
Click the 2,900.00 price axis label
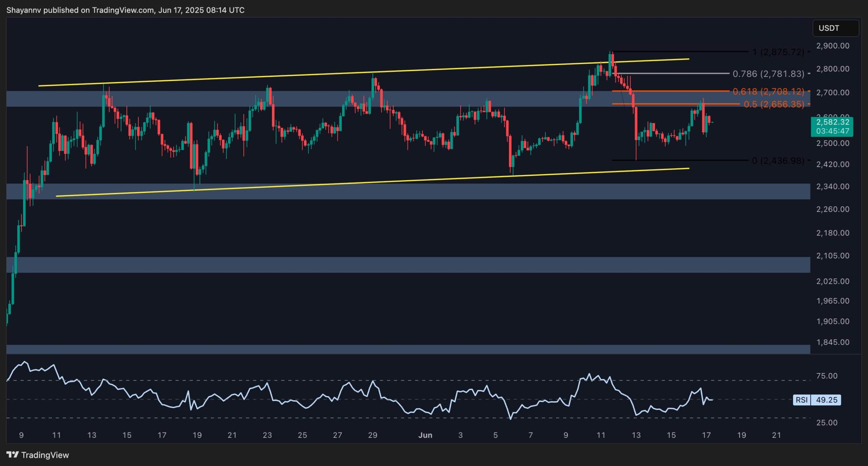[x=832, y=46]
